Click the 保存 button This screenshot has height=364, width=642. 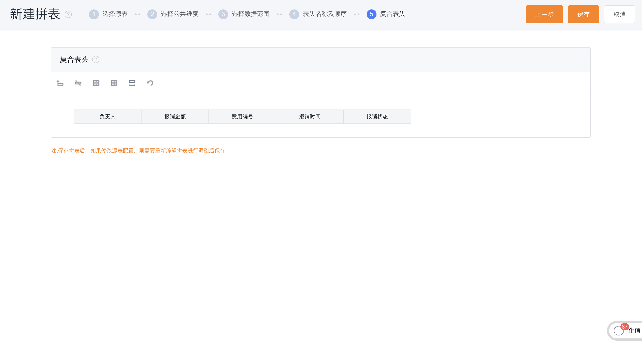(x=583, y=15)
